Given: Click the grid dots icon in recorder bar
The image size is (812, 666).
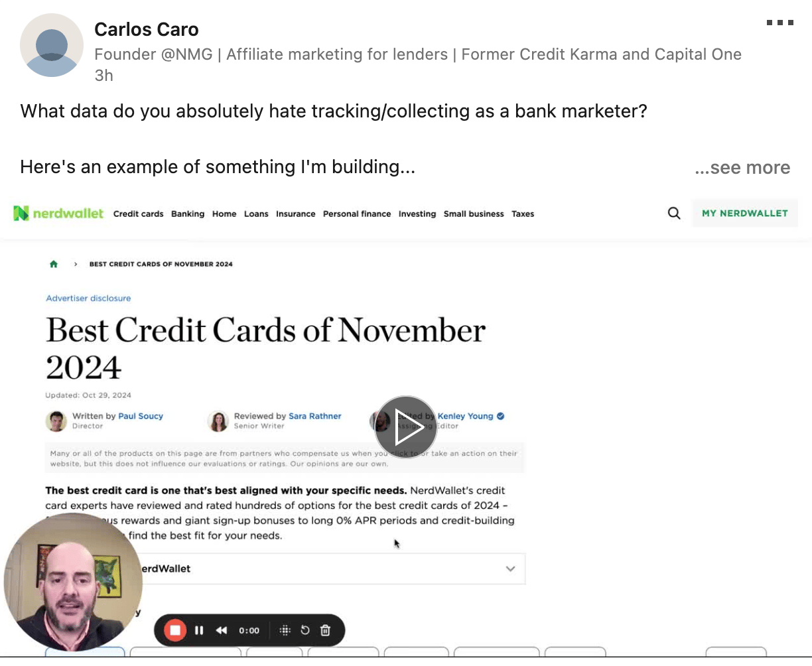Looking at the screenshot, I should tap(285, 630).
